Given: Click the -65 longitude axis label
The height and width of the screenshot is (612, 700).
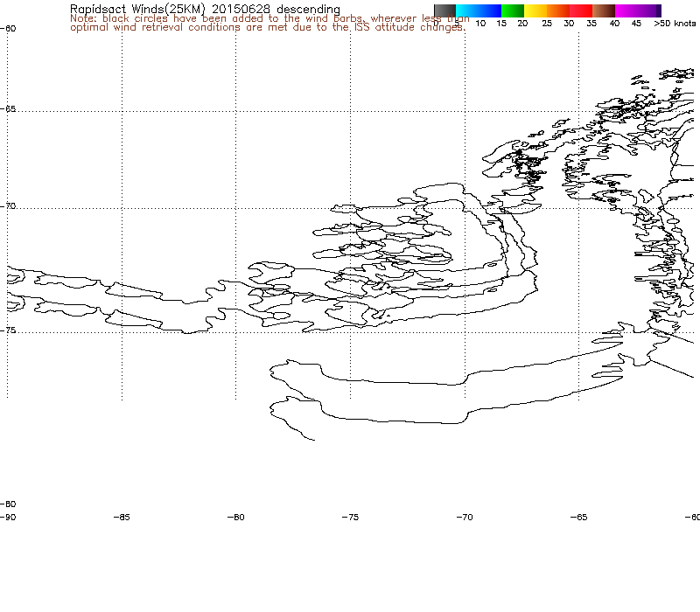Looking at the screenshot, I should 579,518.
